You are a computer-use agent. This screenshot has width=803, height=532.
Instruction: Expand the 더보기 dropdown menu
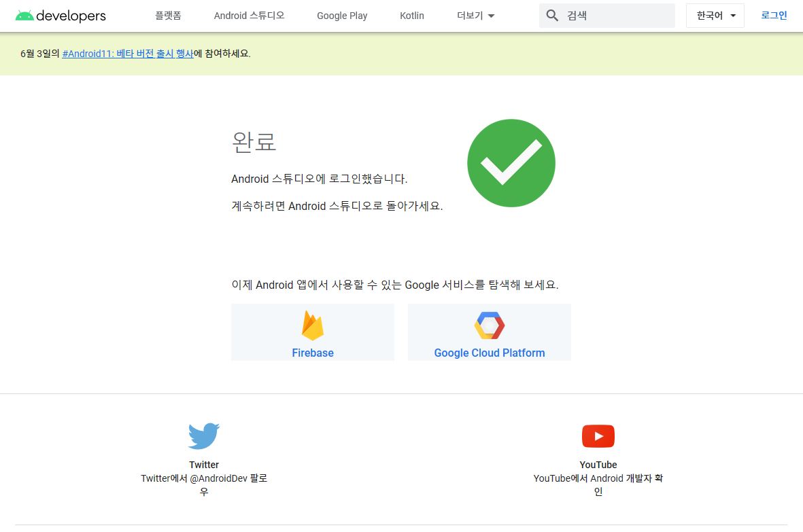(476, 16)
